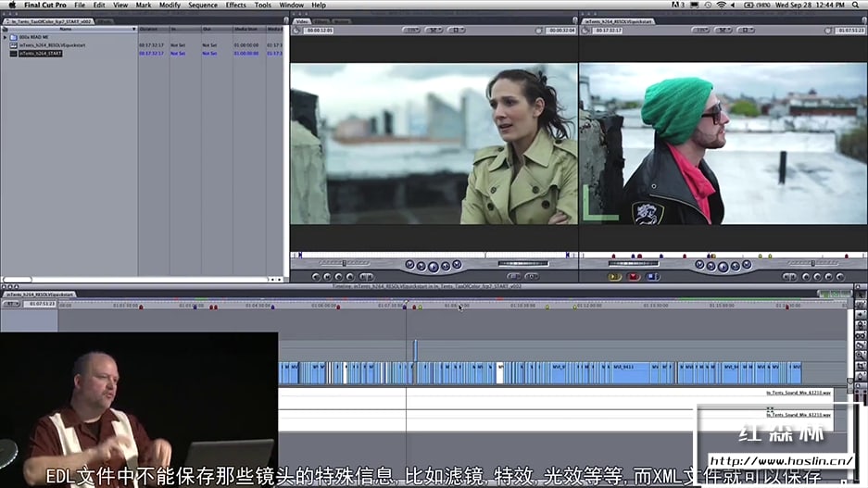Screen dimensions: 868x488
Task: Go to previous edit in the Canvas
Action: coord(699,265)
